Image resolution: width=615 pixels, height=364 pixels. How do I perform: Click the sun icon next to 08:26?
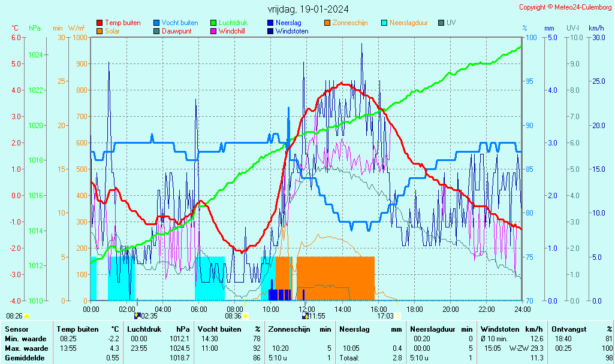(27, 316)
